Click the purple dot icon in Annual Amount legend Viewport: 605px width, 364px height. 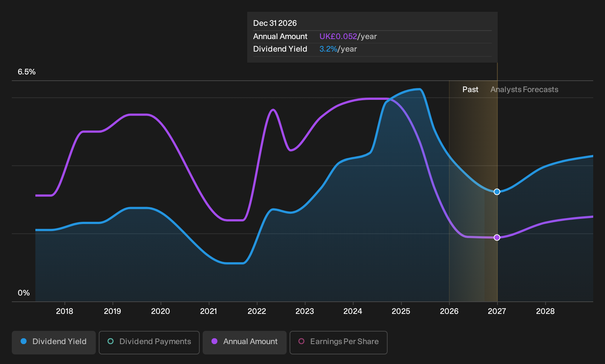coord(214,341)
